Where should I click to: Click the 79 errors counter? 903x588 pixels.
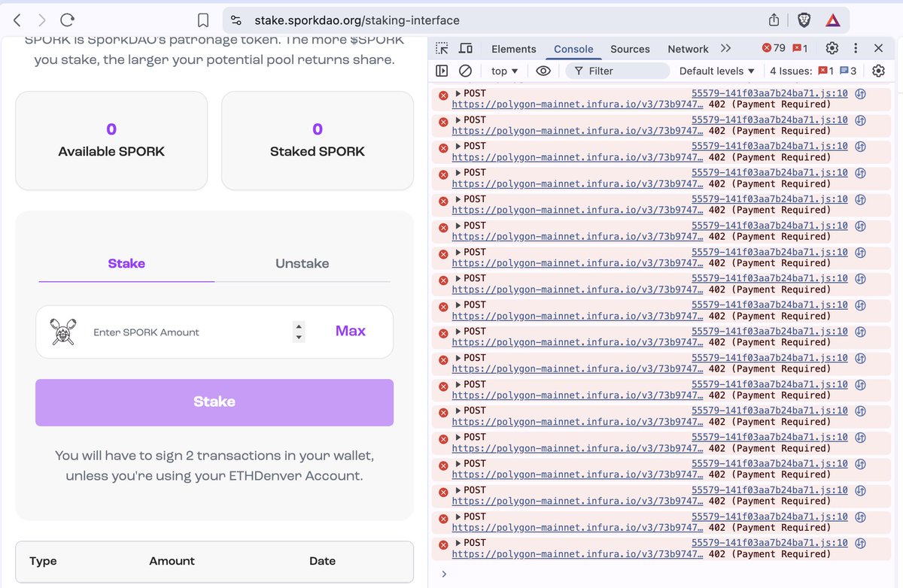pos(774,48)
